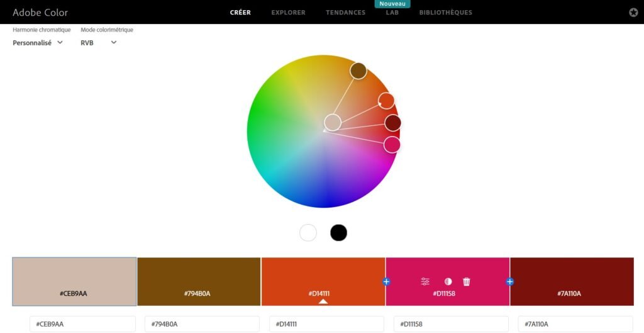Click the #794B0A hex input field
The height and width of the screenshot is (333, 644).
pyautogui.click(x=202, y=324)
